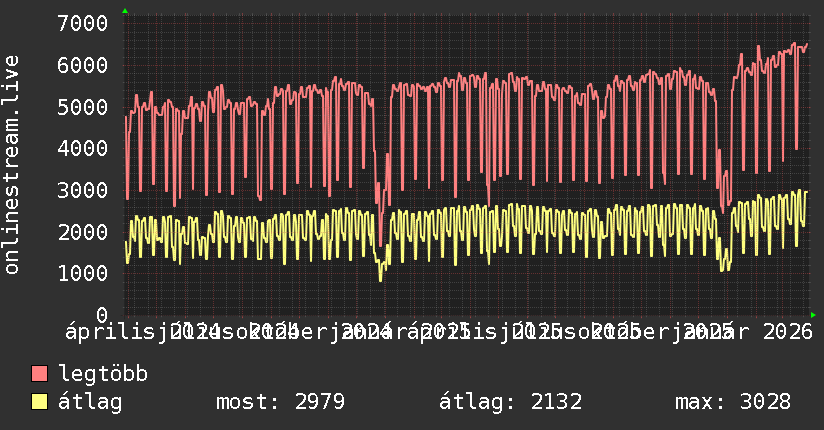Click the yellow átlag legend swatch
Image resolution: width=824 pixels, height=430 pixels.
pyautogui.click(x=39, y=402)
